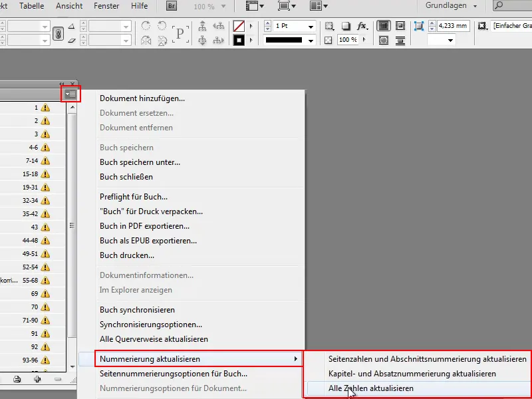The image size is (532, 399).
Task: Open the Hilfe menu
Action: [140, 6]
